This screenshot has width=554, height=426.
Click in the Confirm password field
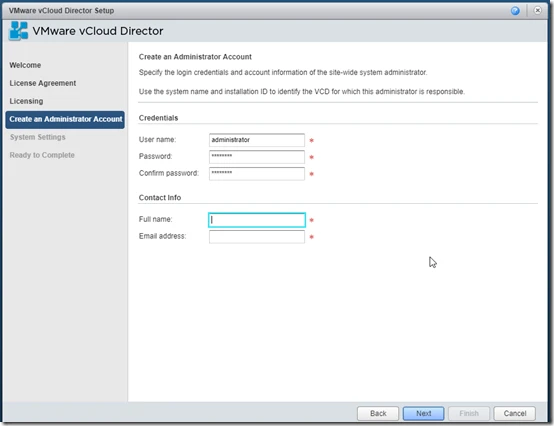[257, 173]
